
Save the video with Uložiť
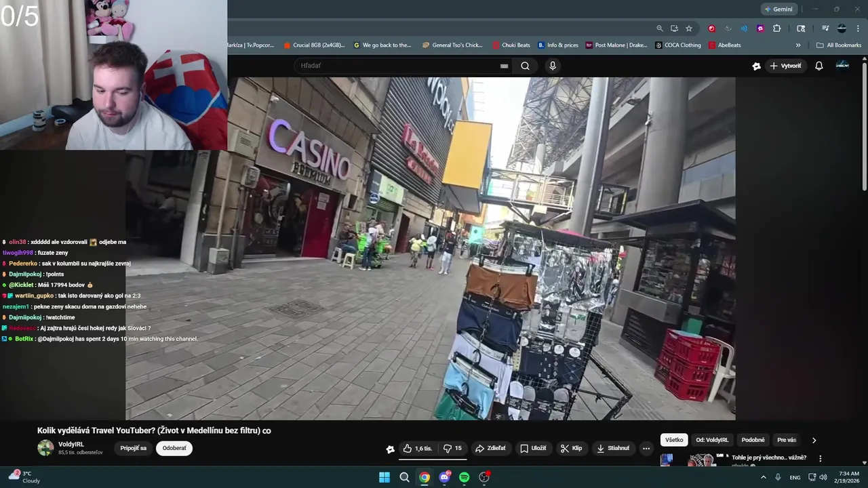point(533,448)
